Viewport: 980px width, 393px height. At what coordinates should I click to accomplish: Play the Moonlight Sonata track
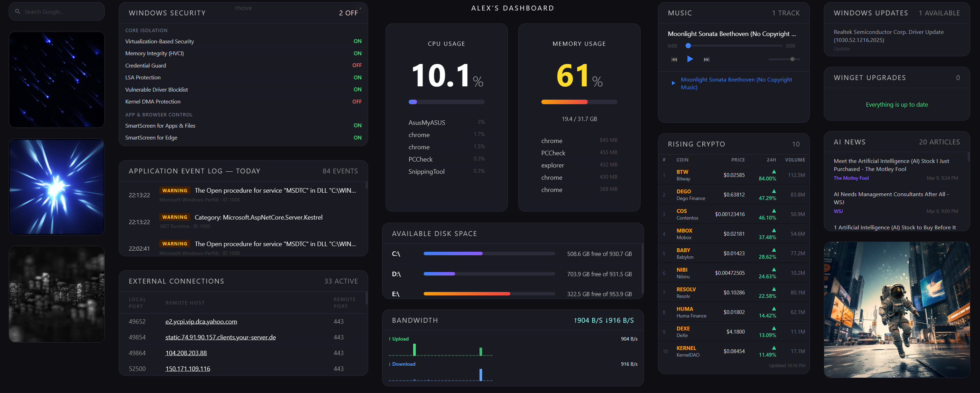point(690,59)
